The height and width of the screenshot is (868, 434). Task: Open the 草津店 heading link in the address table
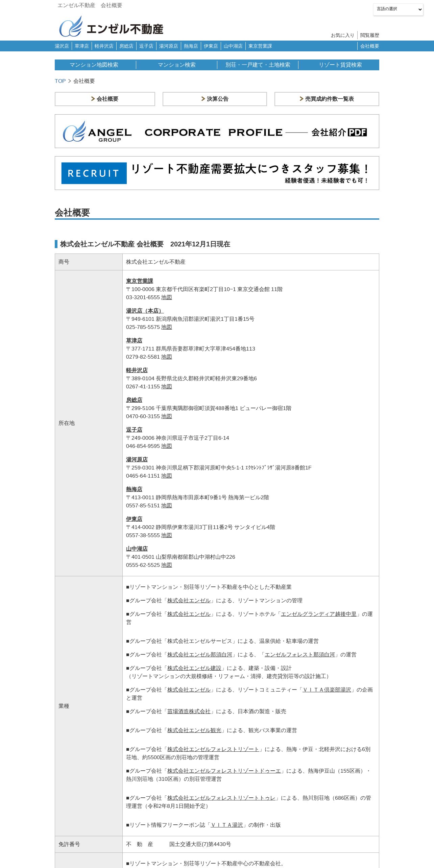click(x=134, y=341)
